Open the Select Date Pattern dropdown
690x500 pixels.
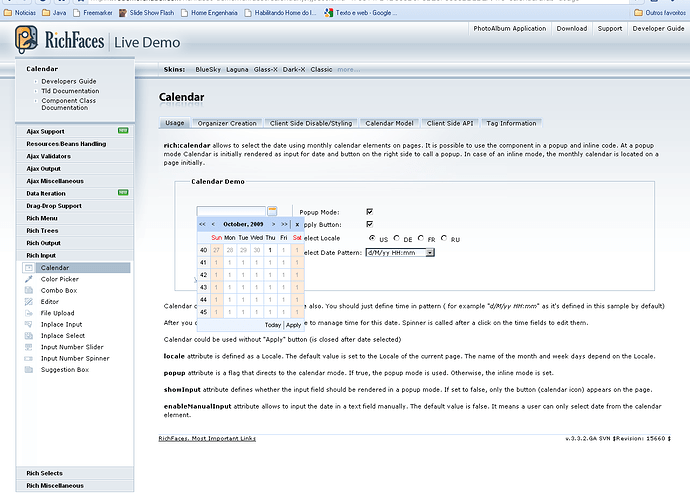400,253
